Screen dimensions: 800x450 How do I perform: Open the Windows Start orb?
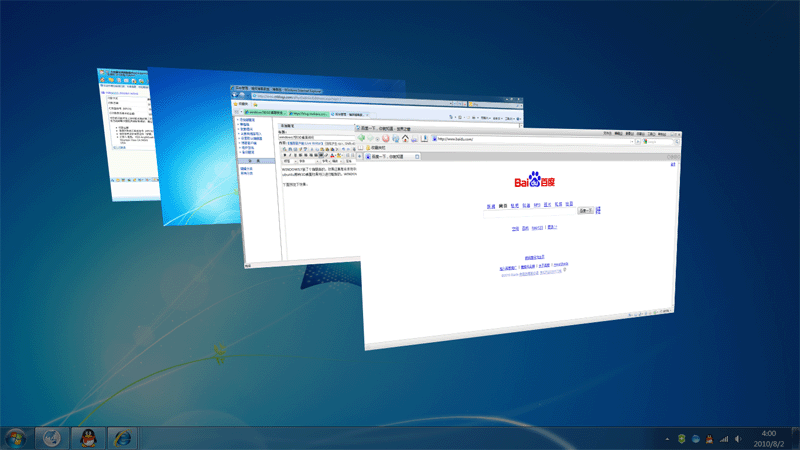[x=16, y=438]
